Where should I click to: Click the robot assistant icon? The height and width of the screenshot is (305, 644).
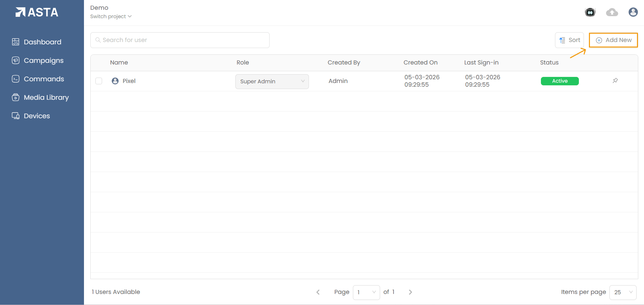pos(590,12)
